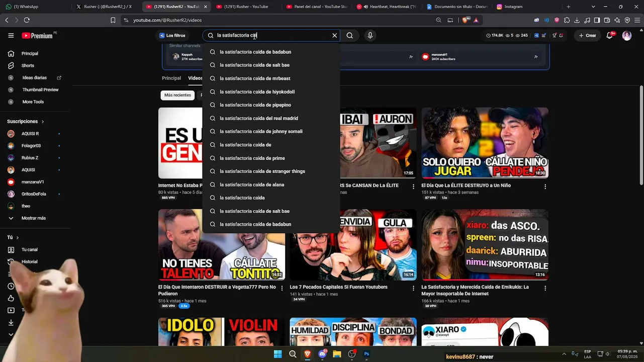
Task: Open the CÁLLATE NIÑO video thumbnail
Action: pos(485,143)
